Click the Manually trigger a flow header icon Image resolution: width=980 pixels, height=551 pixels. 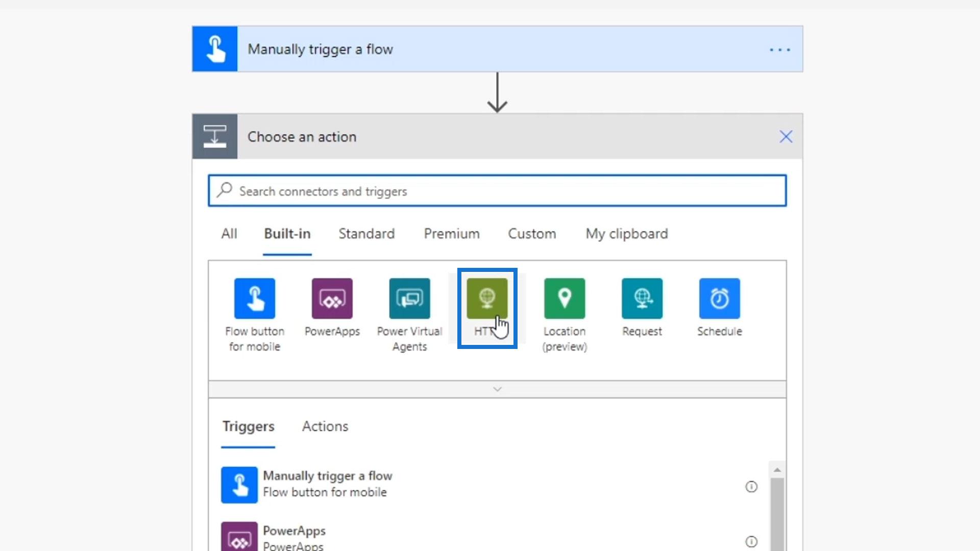click(x=215, y=49)
